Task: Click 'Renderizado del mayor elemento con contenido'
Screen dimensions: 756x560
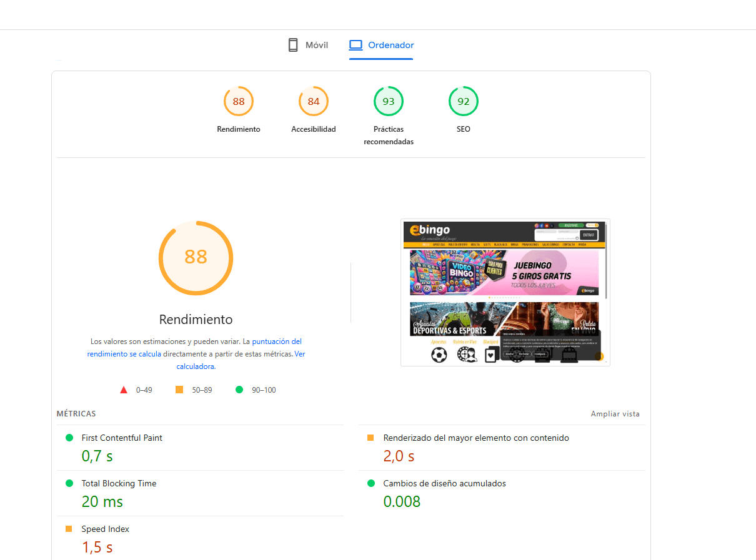Action: 476,438
